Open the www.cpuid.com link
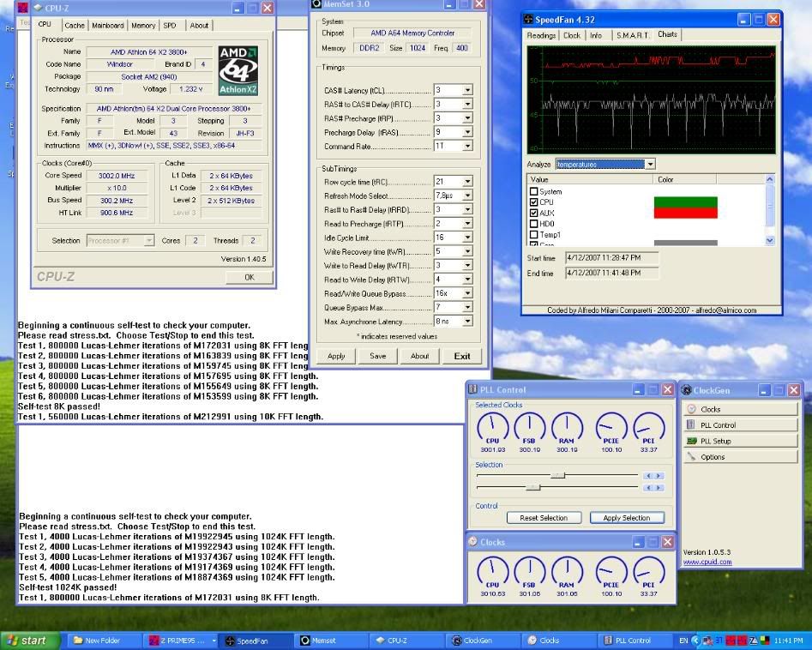The width and height of the screenshot is (812, 650). [x=707, y=563]
